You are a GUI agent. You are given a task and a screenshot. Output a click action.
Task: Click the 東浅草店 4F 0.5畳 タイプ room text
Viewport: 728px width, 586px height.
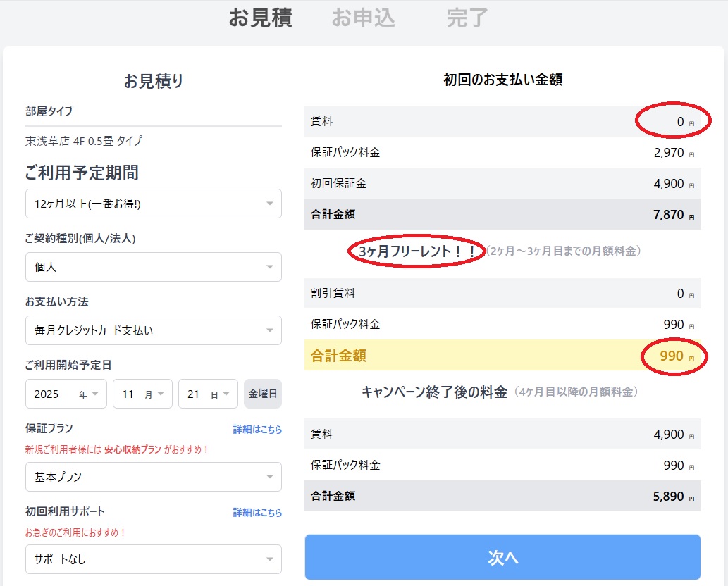(x=83, y=141)
